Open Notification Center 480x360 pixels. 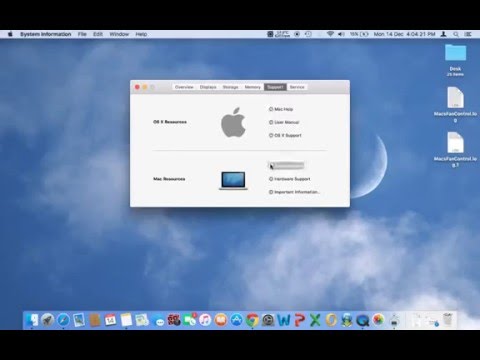click(468, 34)
